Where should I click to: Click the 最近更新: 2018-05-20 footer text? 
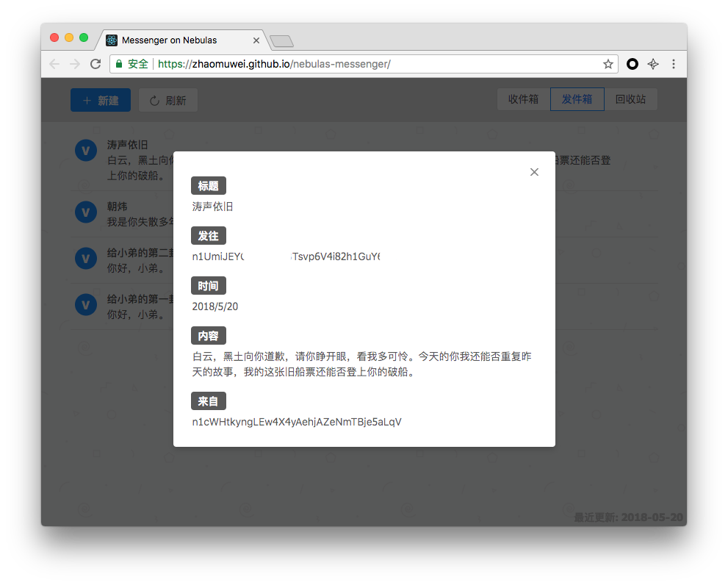[x=629, y=517]
